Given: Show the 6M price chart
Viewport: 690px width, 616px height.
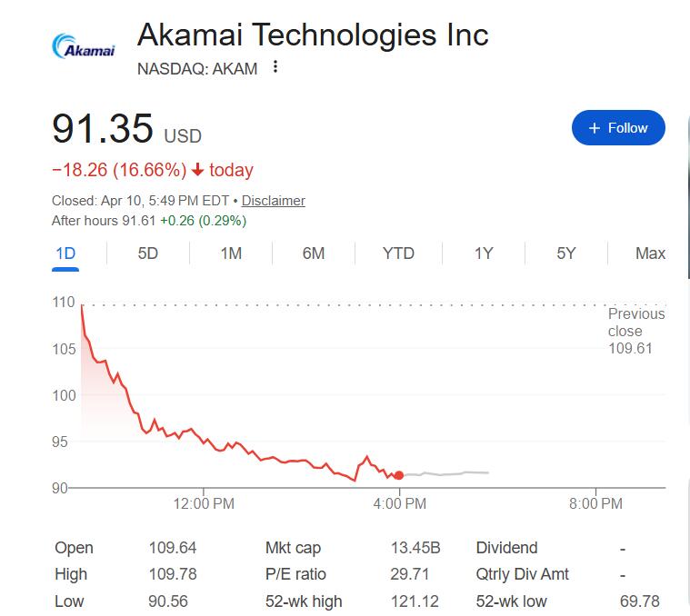Looking at the screenshot, I should pos(314,253).
